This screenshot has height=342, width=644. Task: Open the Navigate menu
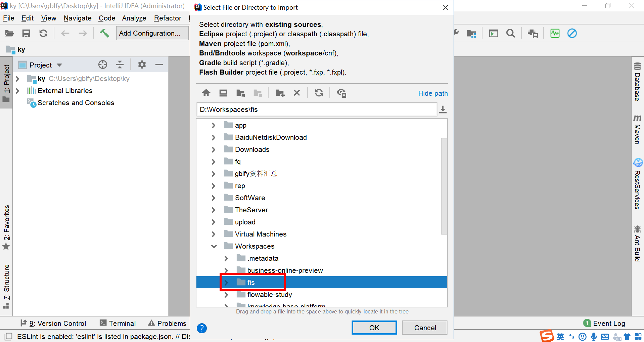click(78, 18)
